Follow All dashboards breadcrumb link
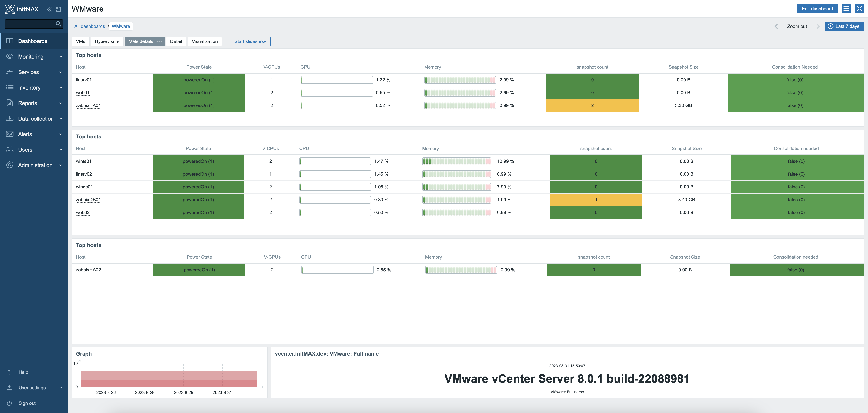The image size is (868, 413). [x=90, y=26]
